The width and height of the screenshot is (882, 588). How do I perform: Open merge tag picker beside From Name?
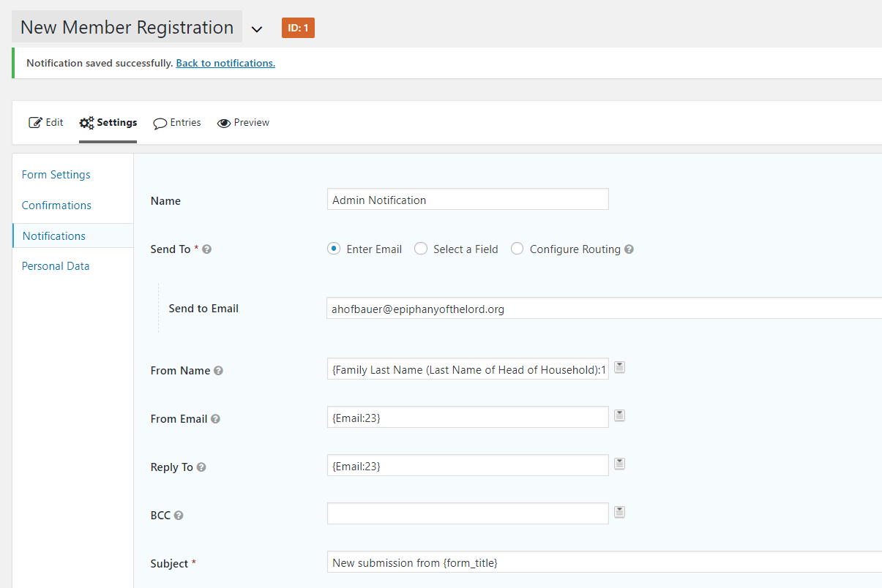(x=619, y=367)
